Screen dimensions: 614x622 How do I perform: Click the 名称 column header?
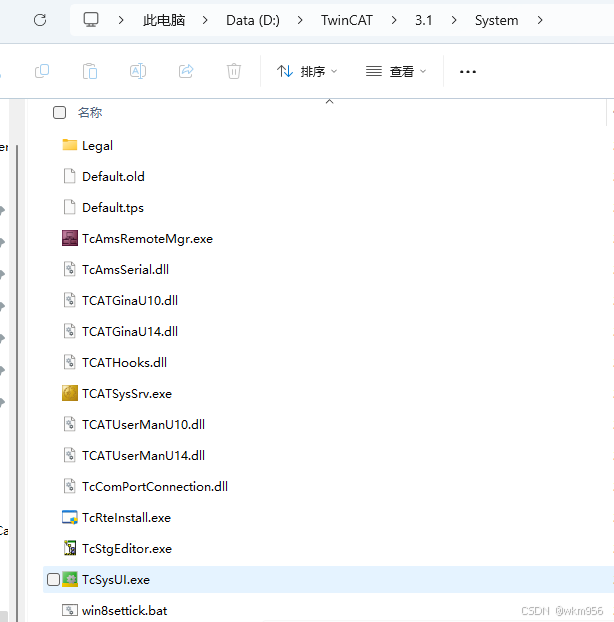[x=90, y=113]
